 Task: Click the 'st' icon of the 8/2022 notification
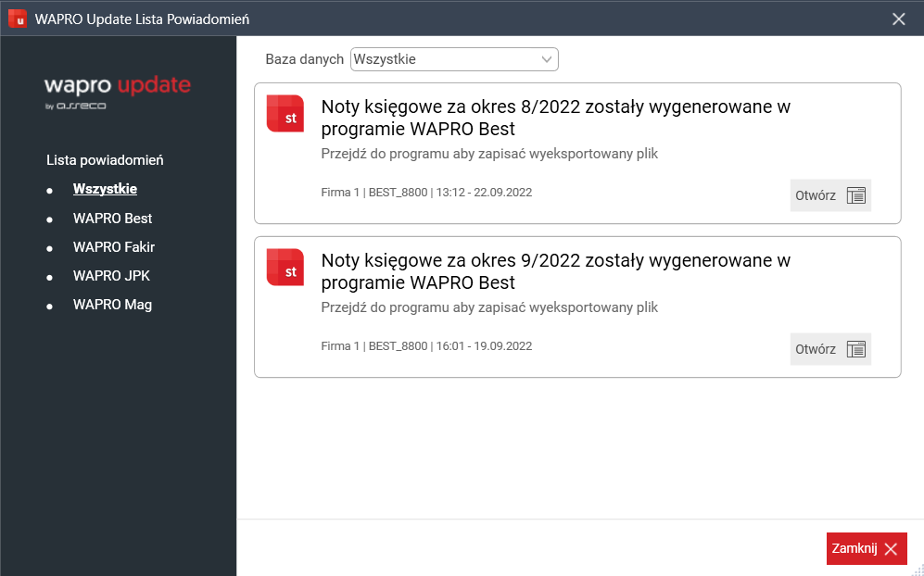[285, 113]
